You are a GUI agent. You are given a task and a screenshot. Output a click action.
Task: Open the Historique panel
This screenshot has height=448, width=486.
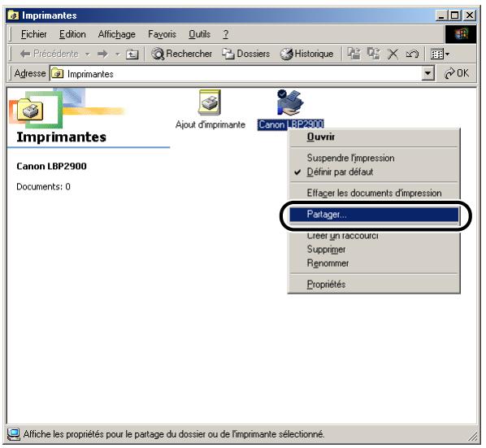307,54
